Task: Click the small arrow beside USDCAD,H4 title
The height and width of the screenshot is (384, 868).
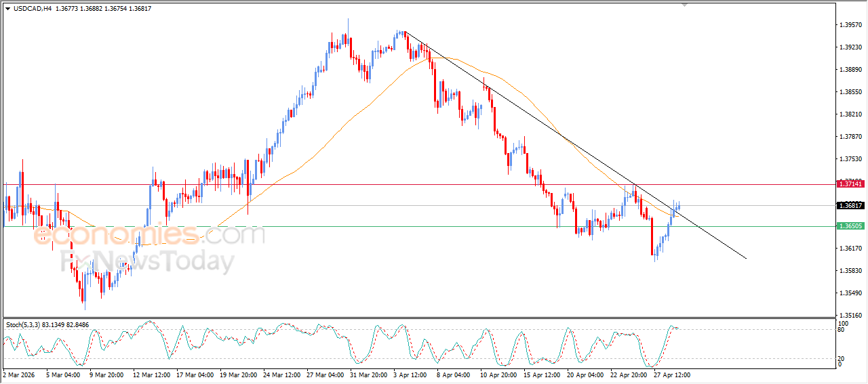Action: tap(8, 8)
